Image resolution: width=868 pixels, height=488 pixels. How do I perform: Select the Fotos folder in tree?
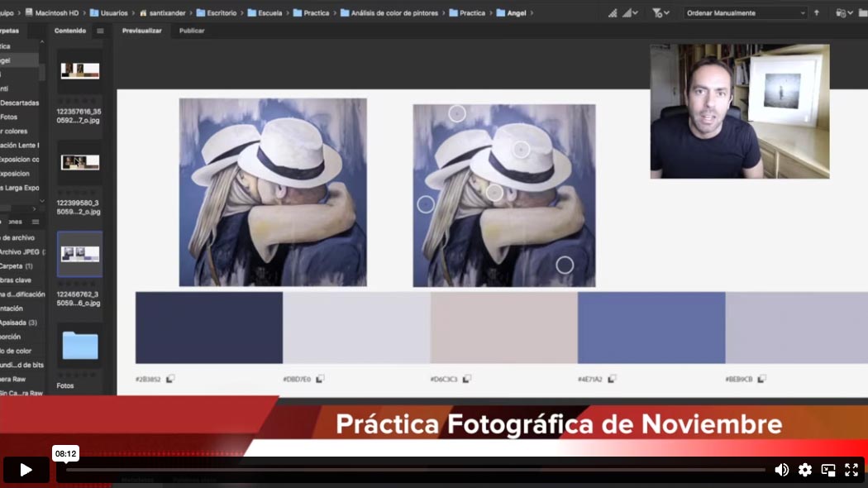9,117
